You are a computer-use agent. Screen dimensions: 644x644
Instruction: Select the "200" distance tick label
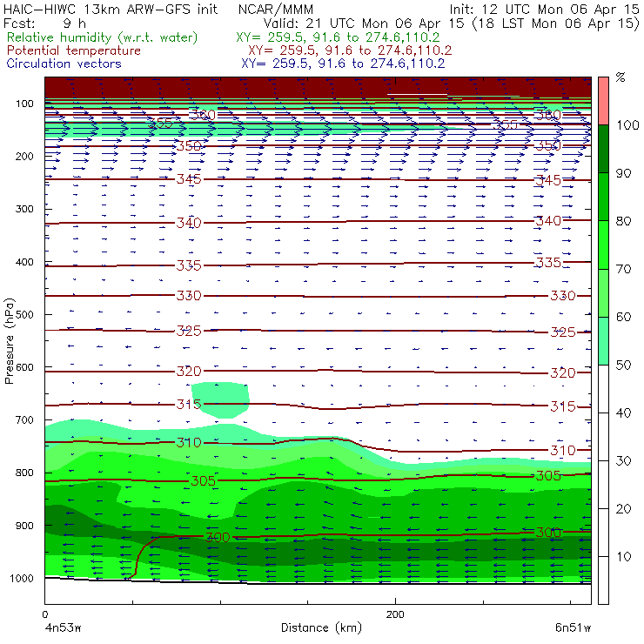pyautogui.click(x=395, y=614)
